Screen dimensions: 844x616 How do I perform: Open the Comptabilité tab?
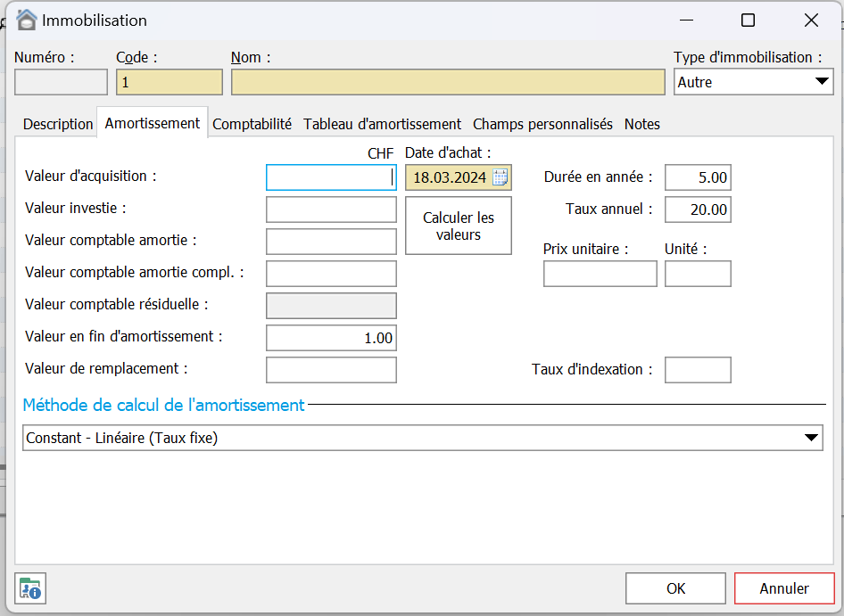click(x=252, y=124)
